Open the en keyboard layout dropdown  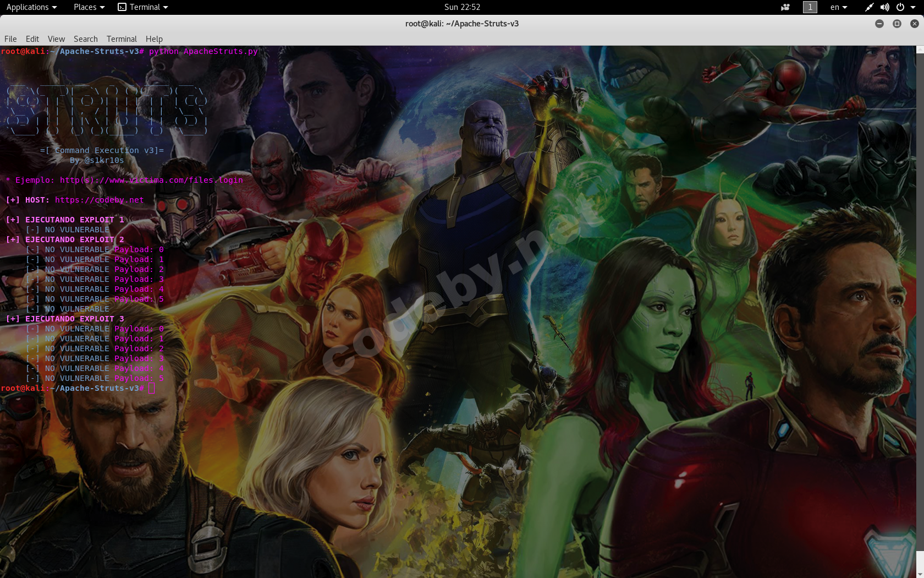tap(839, 7)
